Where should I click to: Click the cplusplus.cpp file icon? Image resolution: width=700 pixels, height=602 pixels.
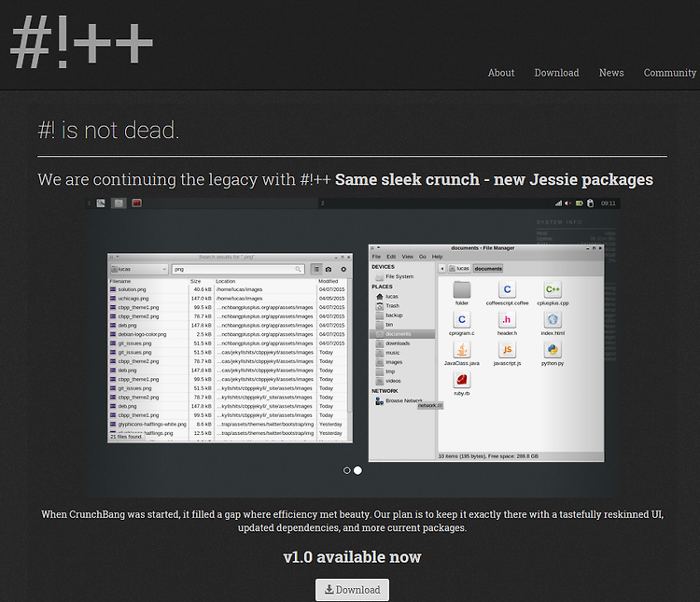point(553,289)
